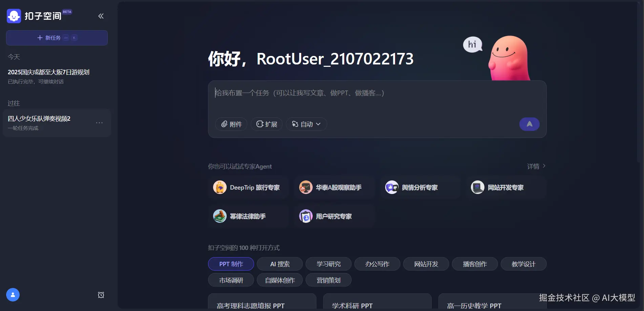Select the 学习研究 tab

click(329, 264)
